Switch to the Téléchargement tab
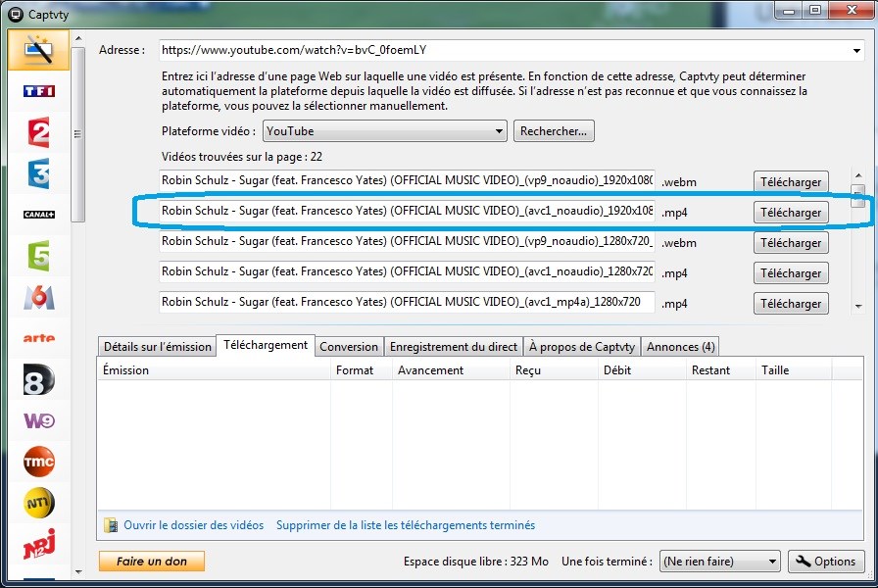 [266, 345]
